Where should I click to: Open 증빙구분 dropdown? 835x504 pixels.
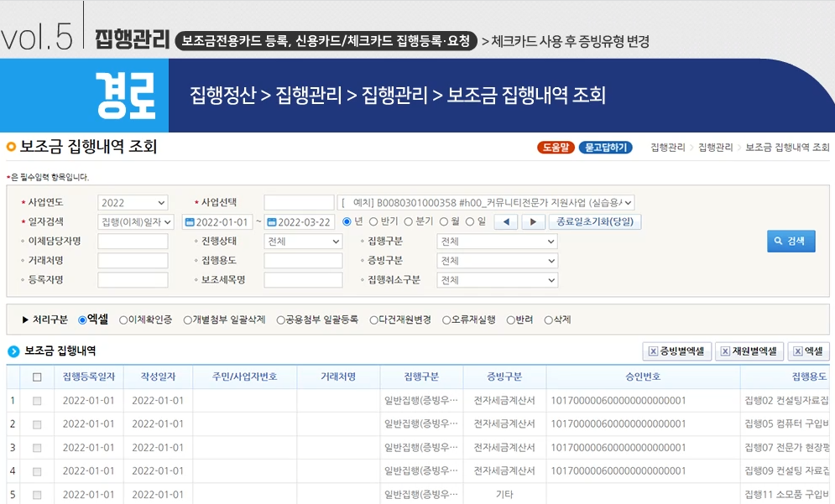point(497,261)
